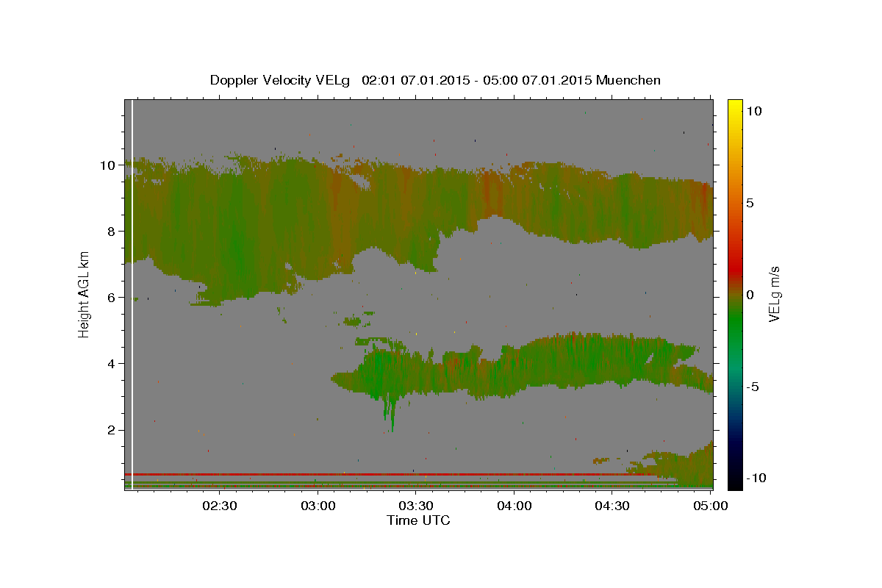Click the 05:00 time tick label

click(x=710, y=506)
